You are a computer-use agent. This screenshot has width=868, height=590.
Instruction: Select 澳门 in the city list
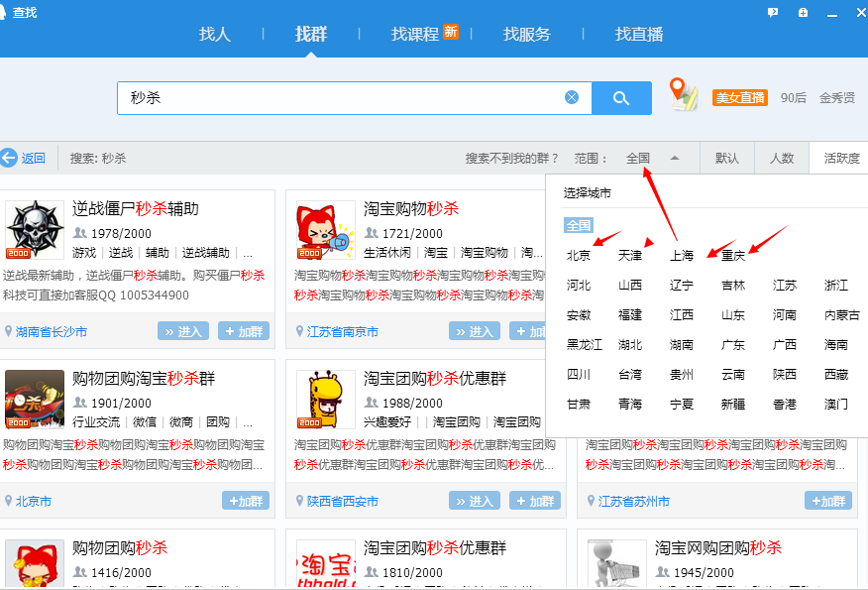click(x=836, y=405)
